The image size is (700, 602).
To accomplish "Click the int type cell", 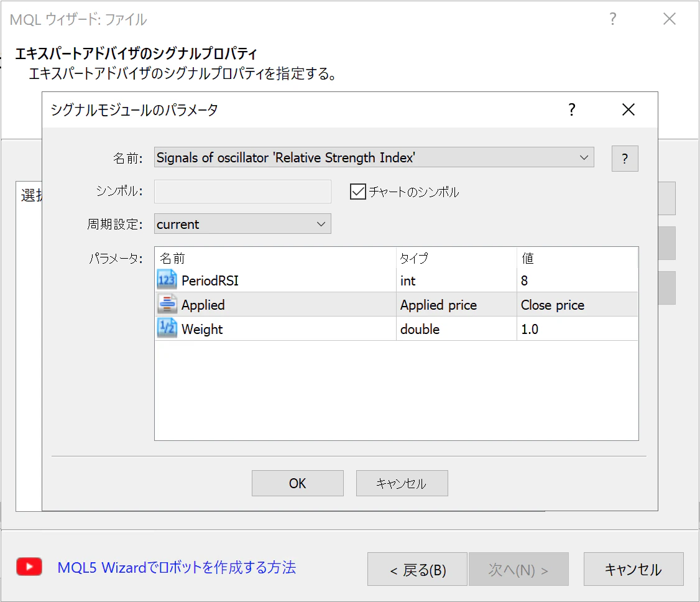I will pyautogui.click(x=456, y=280).
